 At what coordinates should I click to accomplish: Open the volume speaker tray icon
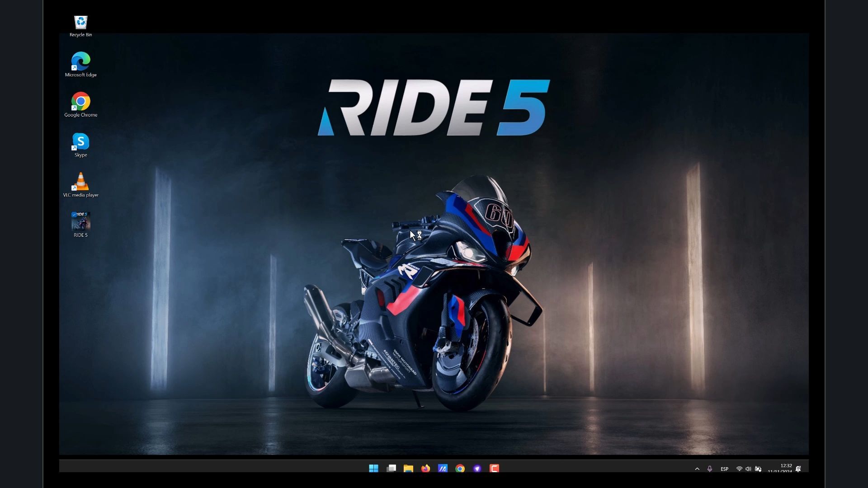pos(748,469)
